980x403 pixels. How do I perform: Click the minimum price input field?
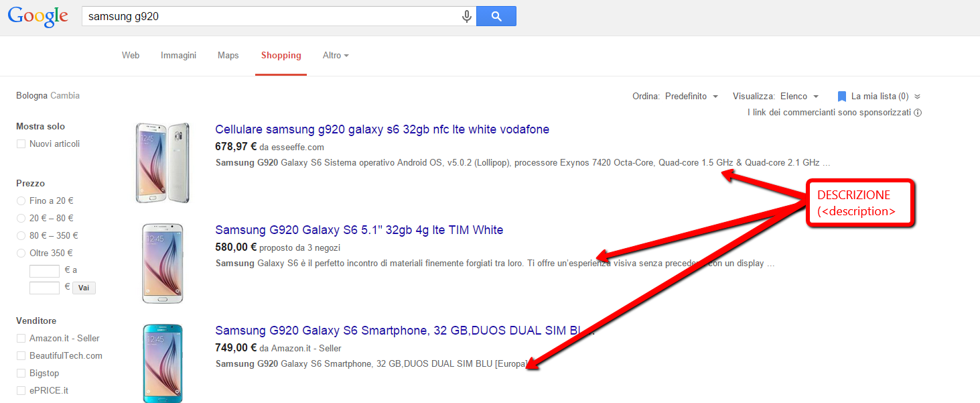click(44, 271)
